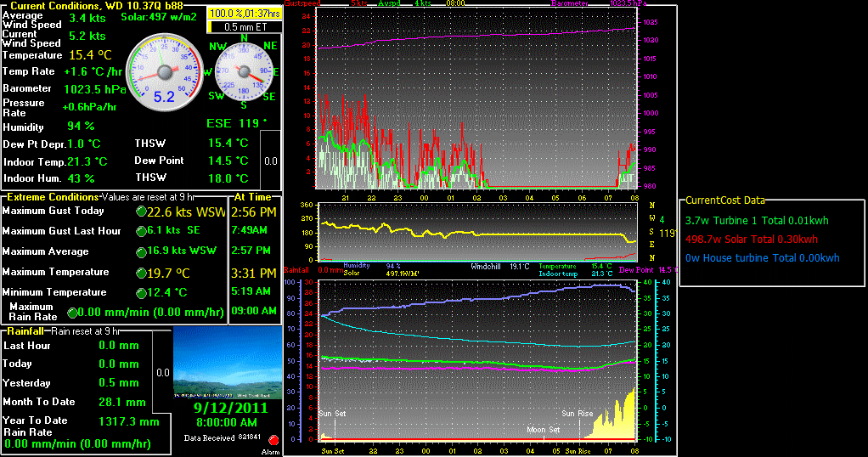Click the wind direction history graph

pyautogui.click(x=477, y=232)
